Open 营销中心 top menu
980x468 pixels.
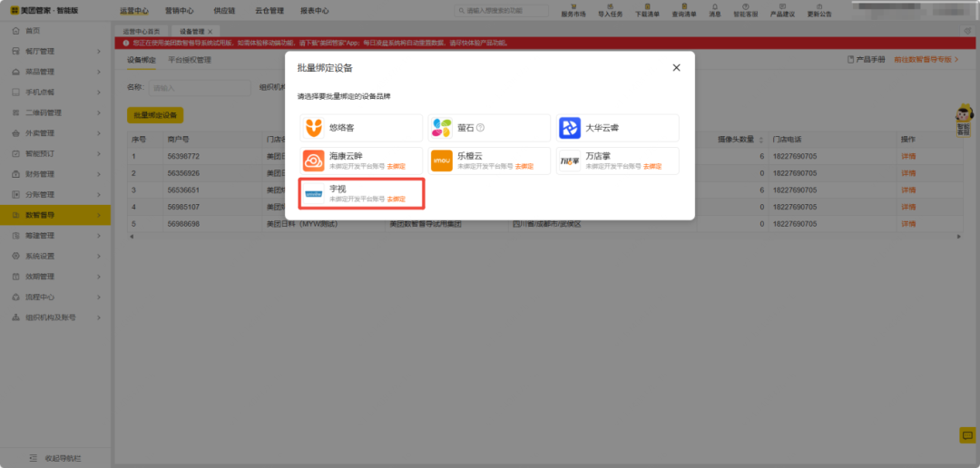point(179,11)
